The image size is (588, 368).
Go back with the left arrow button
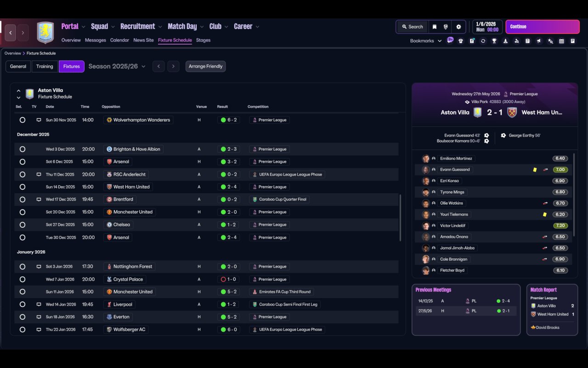(11, 33)
